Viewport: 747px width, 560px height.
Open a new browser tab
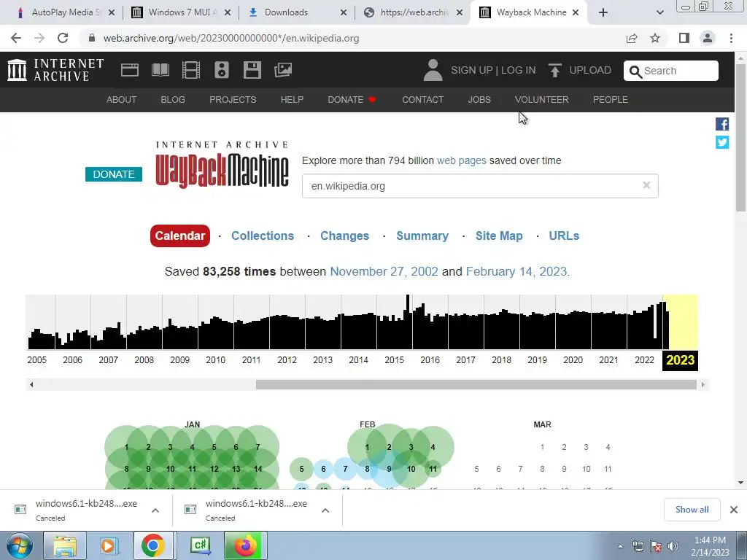pos(603,12)
